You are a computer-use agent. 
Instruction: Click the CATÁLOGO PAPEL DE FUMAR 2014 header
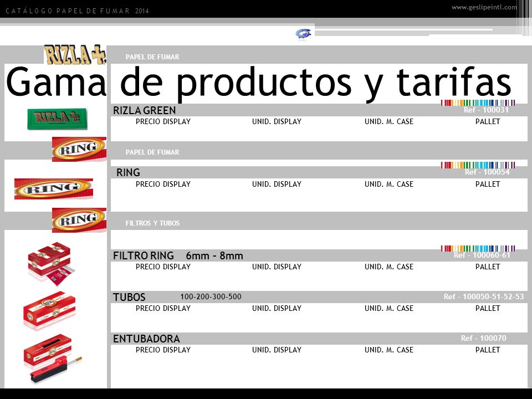pyautogui.click(x=78, y=11)
